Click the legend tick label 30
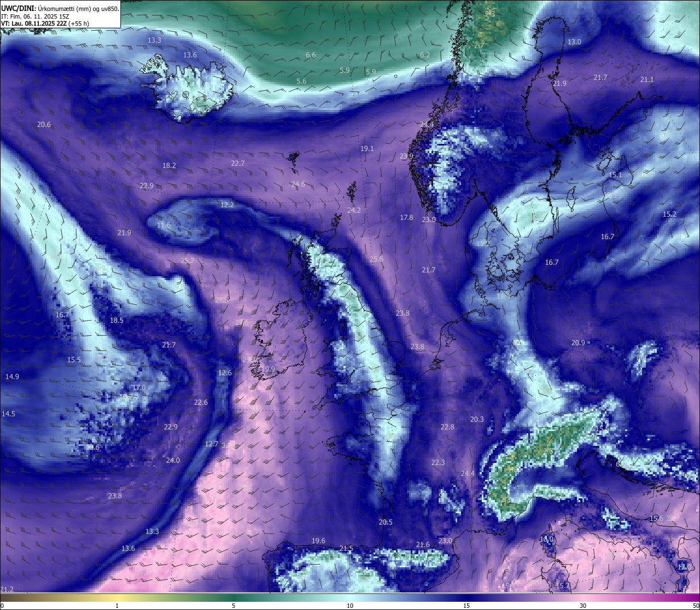700x610 pixels. [x=583, y=606]
